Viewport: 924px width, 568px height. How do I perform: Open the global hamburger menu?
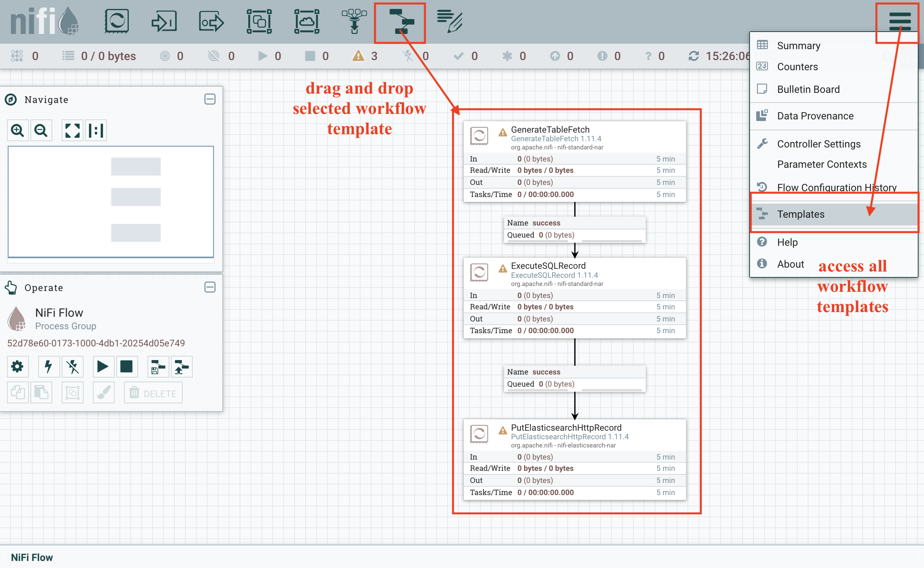coord(900,21)
